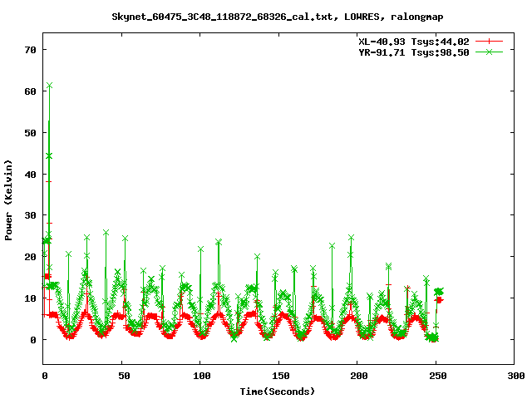Screen dimensions: 532x399
Task: Click x-axis tick label 300
Action: pyautogui.click(x=515, y=376)
